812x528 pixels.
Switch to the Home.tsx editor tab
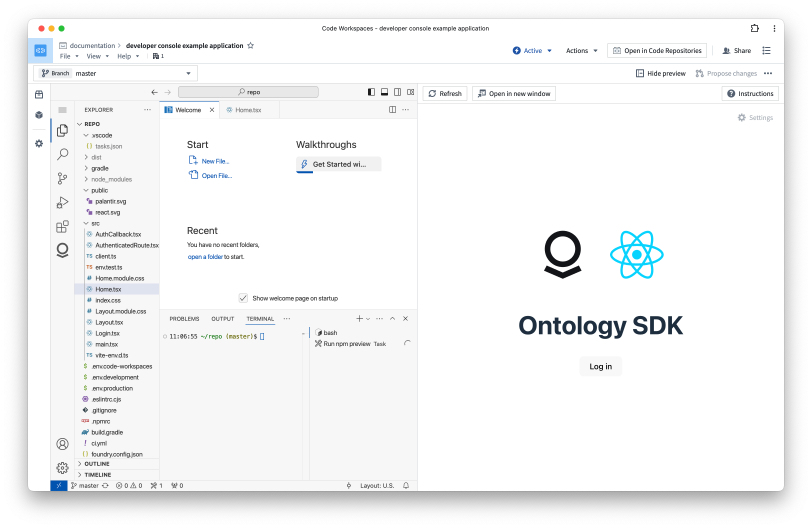click(x=249, y=110)
